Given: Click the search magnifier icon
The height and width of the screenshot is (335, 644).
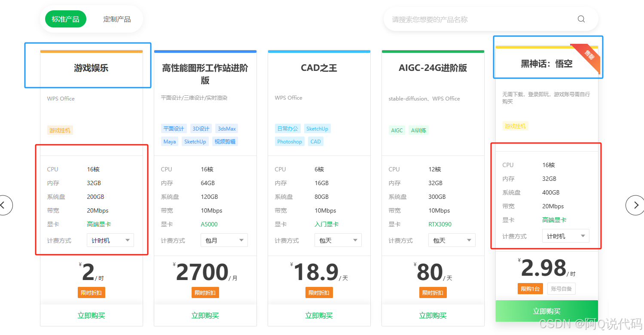Looking at the screenshot, I should click(x=581, y=19).
